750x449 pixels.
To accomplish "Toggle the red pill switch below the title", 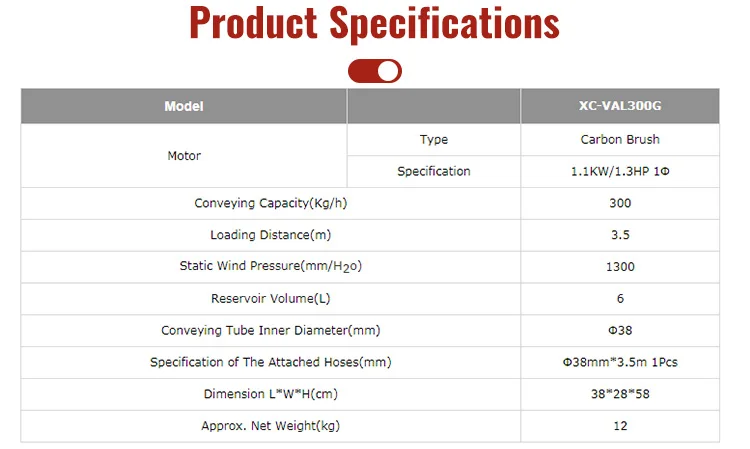I will [375, 71].
